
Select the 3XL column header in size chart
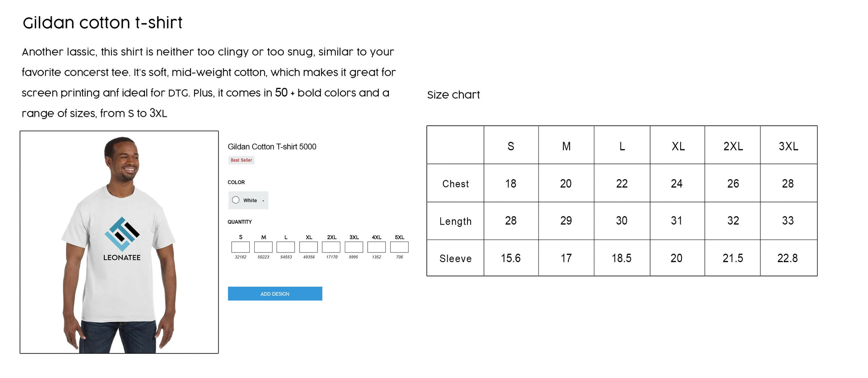click(x=789, y=146)
